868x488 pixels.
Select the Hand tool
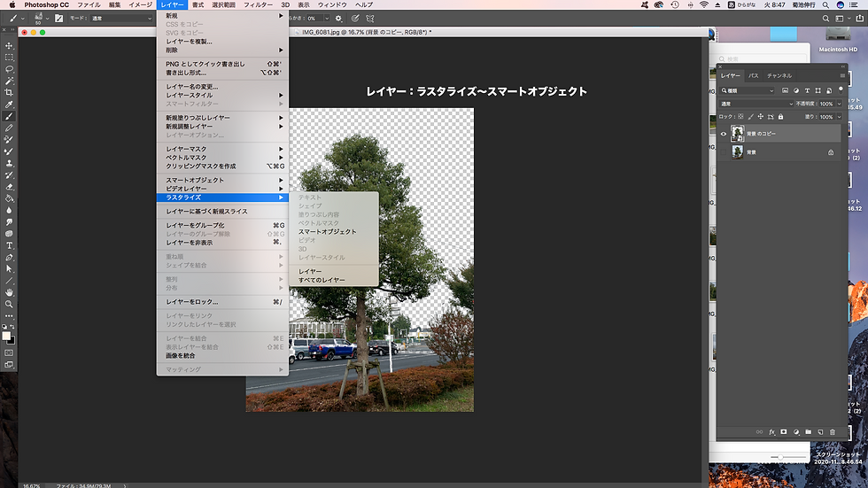[x=9, y=292]
